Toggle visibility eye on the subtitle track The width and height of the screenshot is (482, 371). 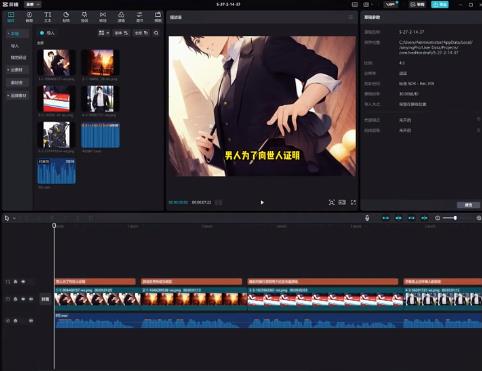pyautogui.click(x=23, y=282)
